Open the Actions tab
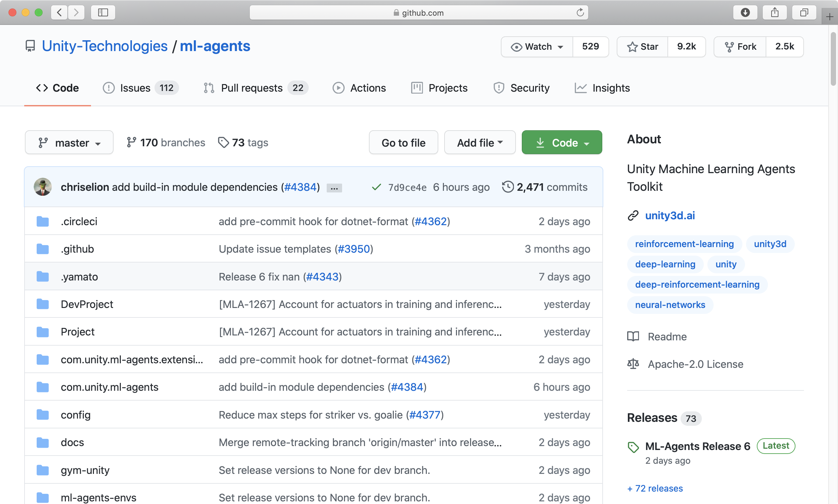Screen dimensions: 838x504 coord(359,88)
